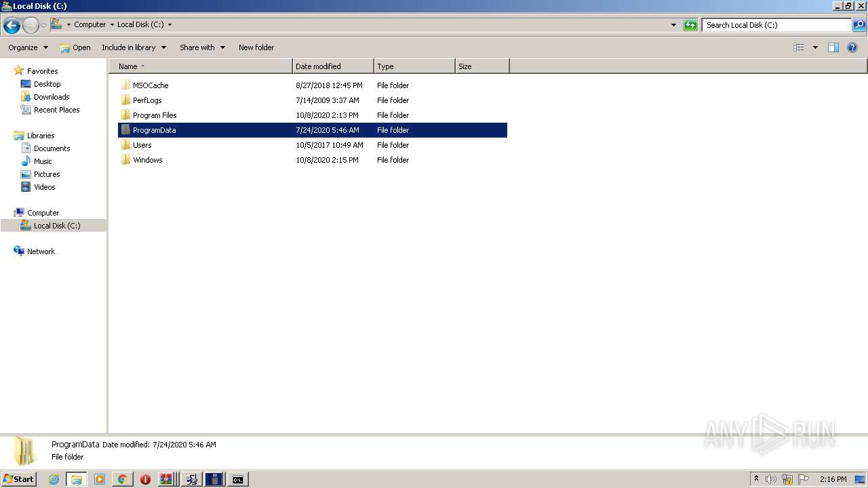
Task: Click the Show desktop button
Action: 861,479
